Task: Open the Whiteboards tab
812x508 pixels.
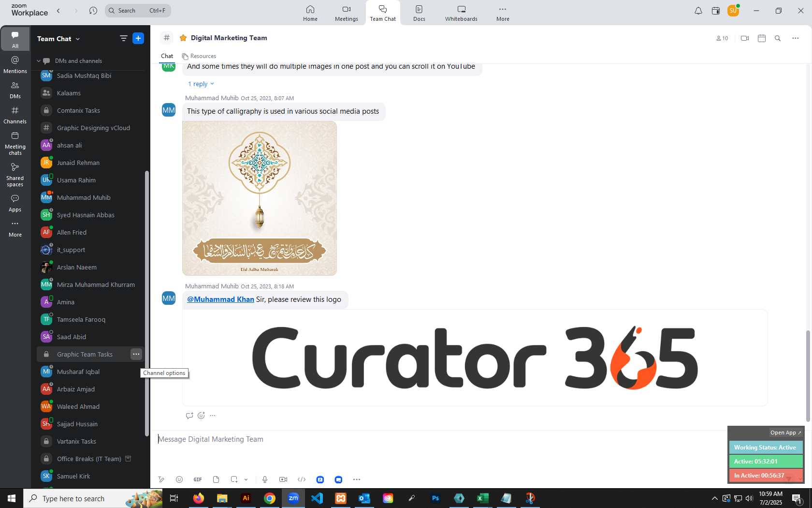Action: 461,13
